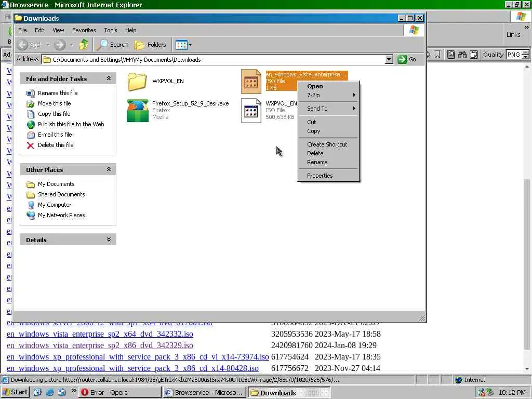
Task: Open the Search pane
Action: point(112,45)
